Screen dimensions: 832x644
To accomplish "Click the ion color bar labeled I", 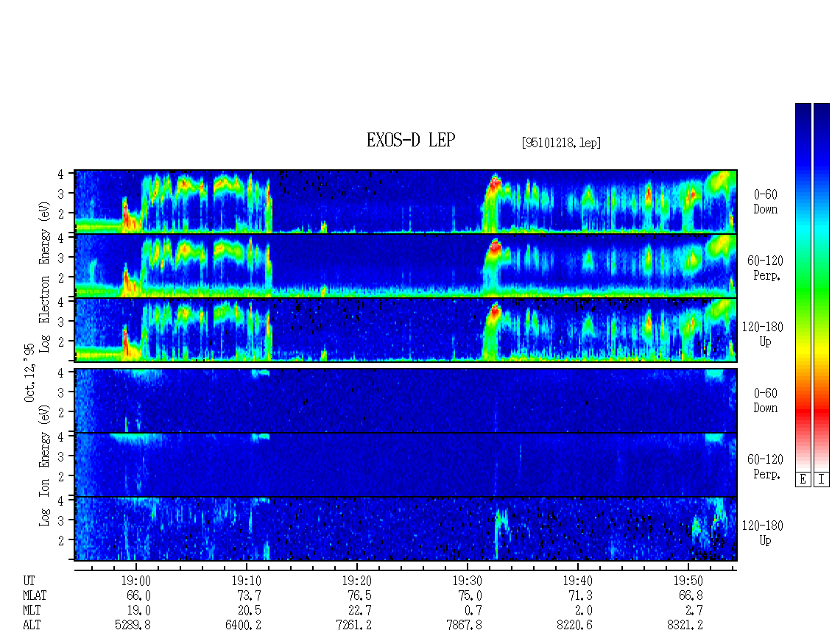I will [x=822, y=287].
